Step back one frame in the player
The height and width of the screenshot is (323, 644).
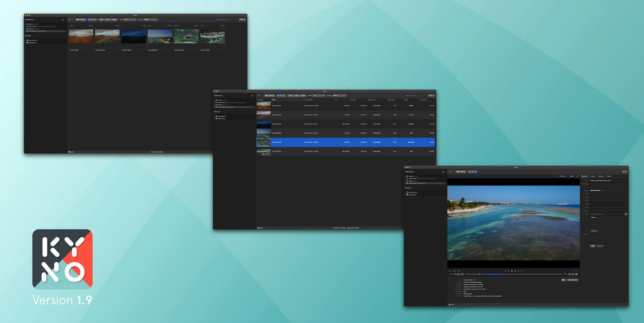[x=509, y=271]
